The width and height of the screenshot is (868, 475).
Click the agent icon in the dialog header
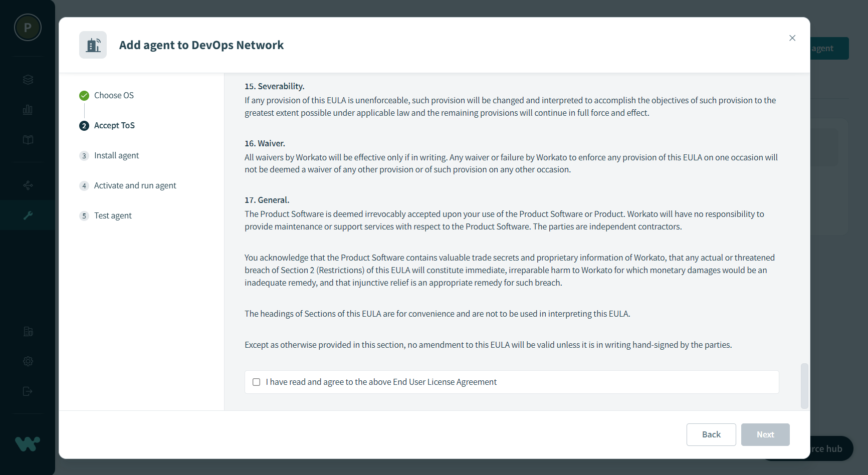click(x=93, y=45)
